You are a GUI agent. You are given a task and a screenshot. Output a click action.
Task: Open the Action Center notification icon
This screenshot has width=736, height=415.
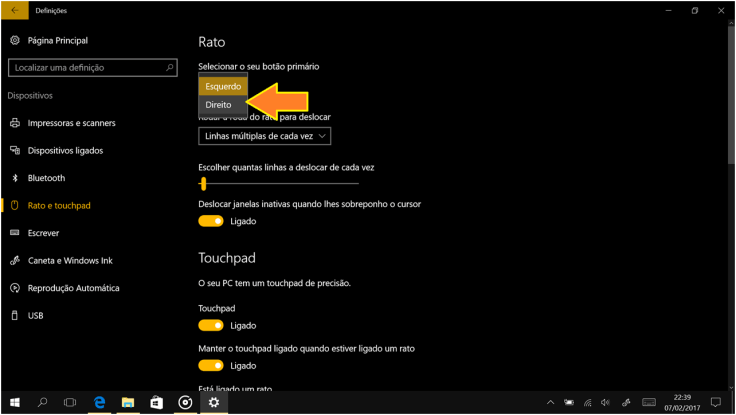[x=716, y=403]
